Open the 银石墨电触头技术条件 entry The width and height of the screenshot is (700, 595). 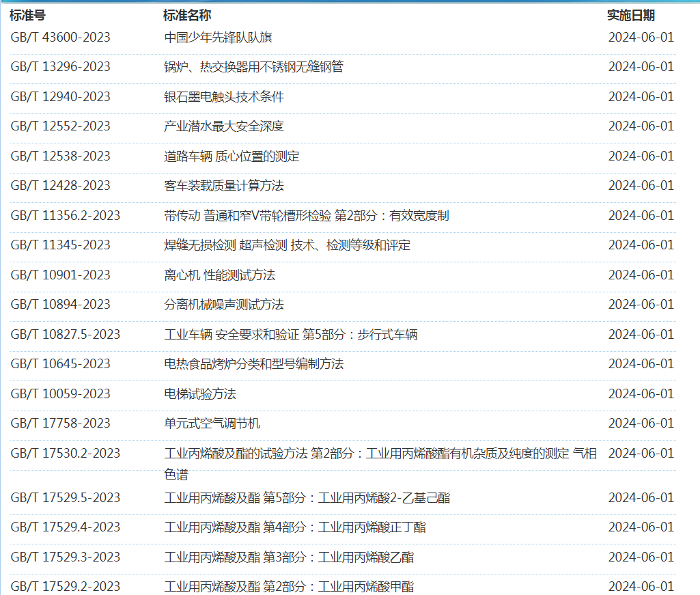(223, 97)
